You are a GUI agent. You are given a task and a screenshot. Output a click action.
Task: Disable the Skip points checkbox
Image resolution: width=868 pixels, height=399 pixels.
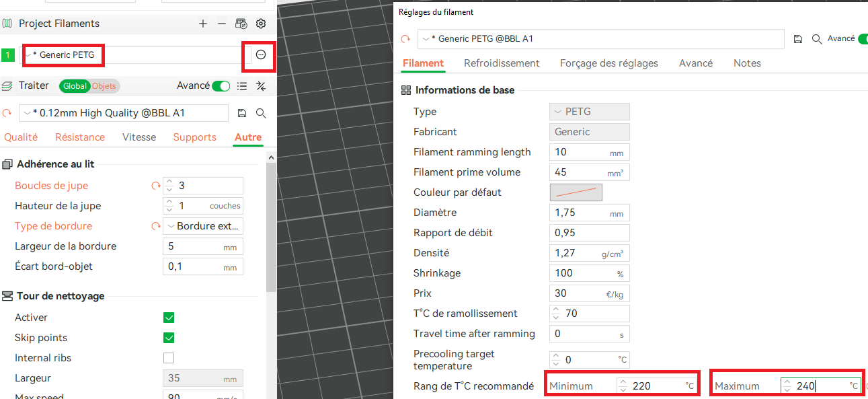click(x=169, y=338)
